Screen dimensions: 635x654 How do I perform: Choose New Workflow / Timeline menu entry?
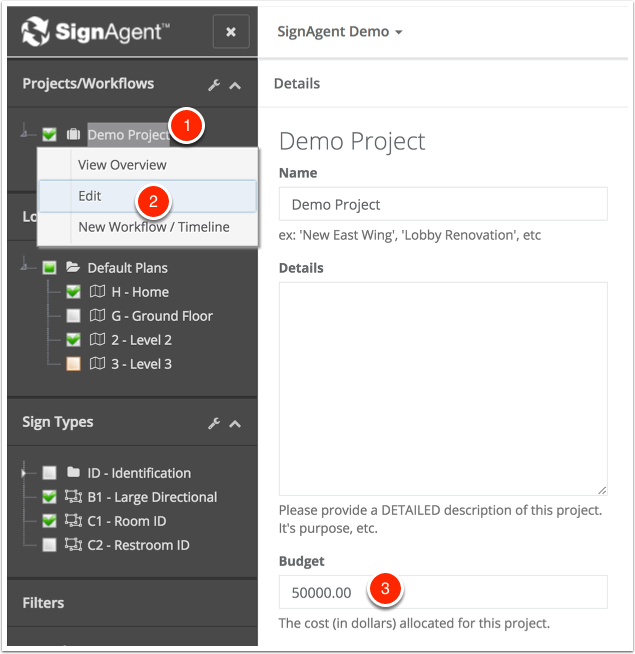(147, 227)
